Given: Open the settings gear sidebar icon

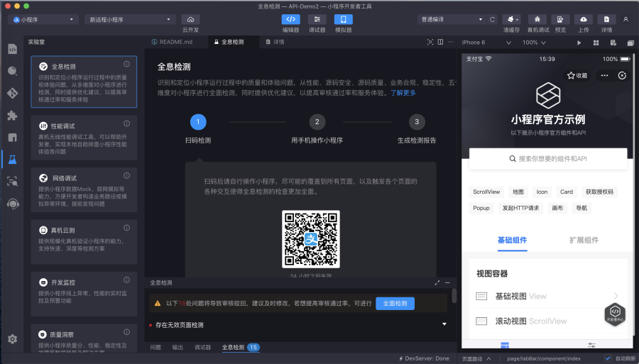Looking at the screenshot, I should (x=12, y=338).
